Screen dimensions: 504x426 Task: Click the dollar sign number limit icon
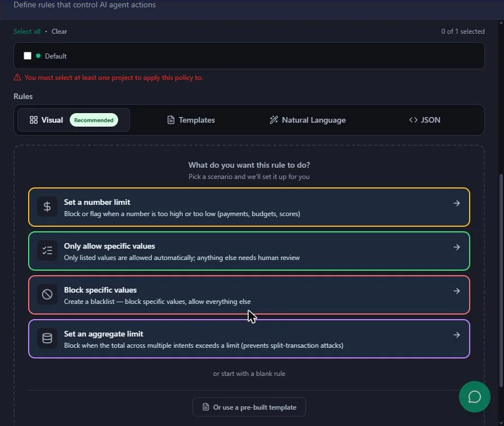tap(47, 207)
